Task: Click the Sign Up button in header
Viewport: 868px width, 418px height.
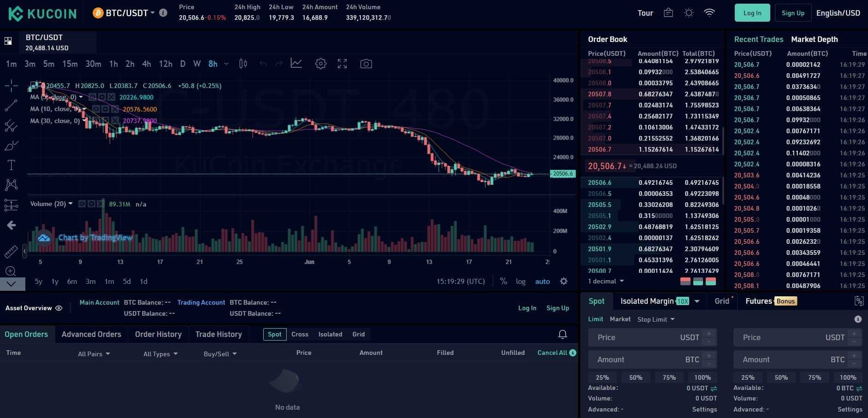Action: (793, 13)
